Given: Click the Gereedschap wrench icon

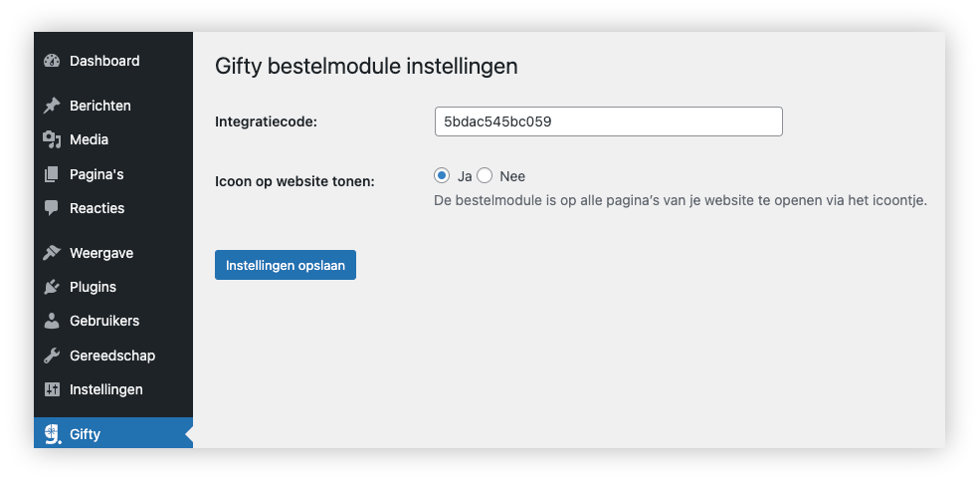Looking at the screenshot, I should (52, 356).
